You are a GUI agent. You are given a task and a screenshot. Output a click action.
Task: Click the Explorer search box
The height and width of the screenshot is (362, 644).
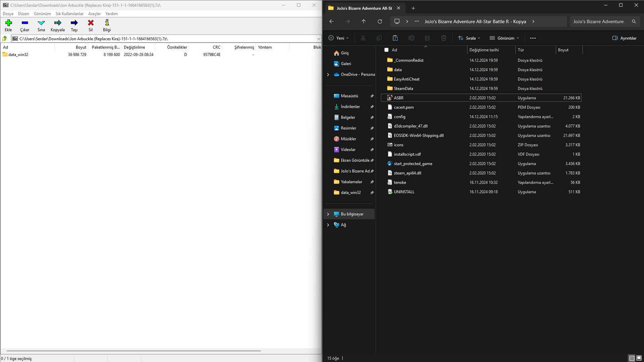click(x=605, y=21)
